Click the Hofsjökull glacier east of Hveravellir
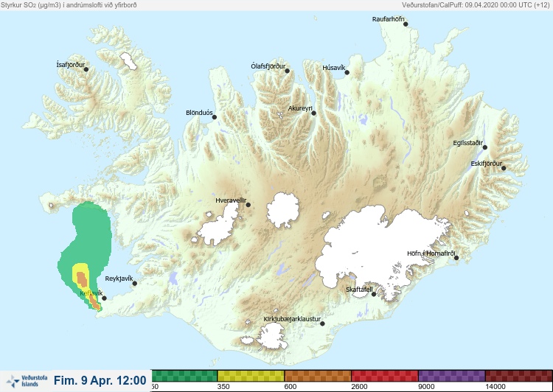The height and width of the screenshot is (392, 553). pos(283,211)
